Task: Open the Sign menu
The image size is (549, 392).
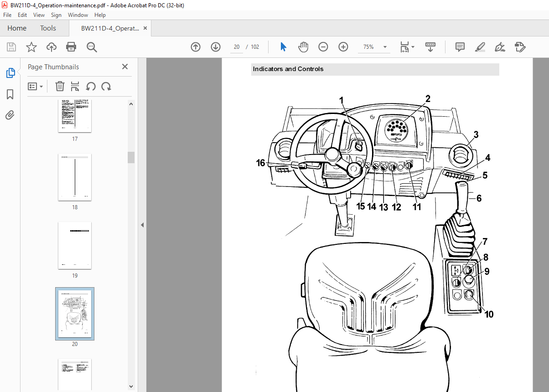Action: pyautogui.click(x=56, y=15)
